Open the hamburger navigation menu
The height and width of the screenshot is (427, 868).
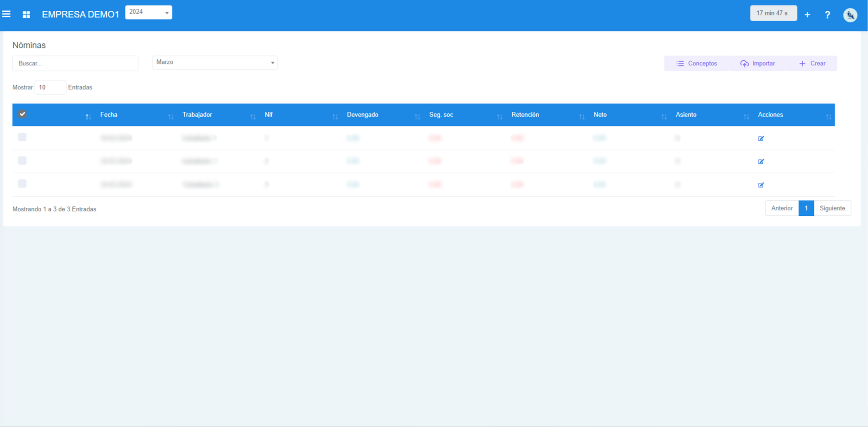pyautogui.click(x=7, y=14)
